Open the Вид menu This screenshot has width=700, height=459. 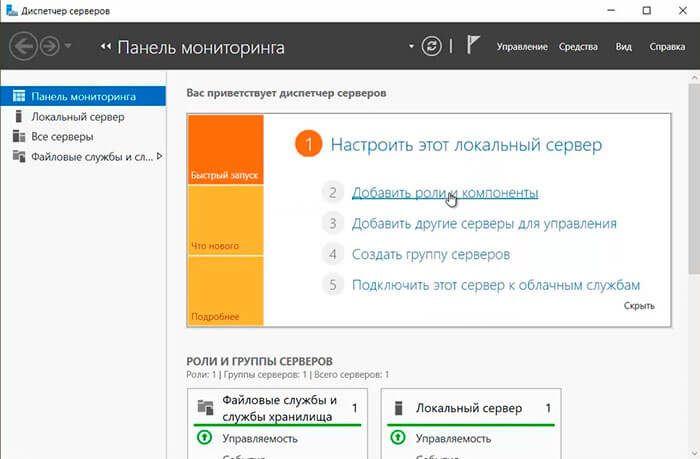pyautogui.click(x=624, y=46)
